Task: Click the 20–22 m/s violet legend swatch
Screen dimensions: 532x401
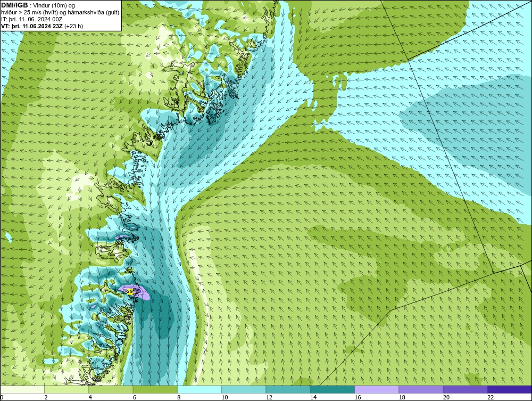Action: click(465, 389)
